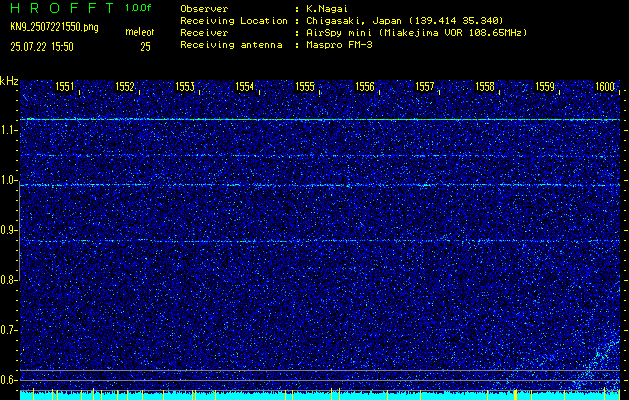Click the antenna value Maspro FM-3
The height and width of the screenshot is (400, 629).
coord(339,45)
